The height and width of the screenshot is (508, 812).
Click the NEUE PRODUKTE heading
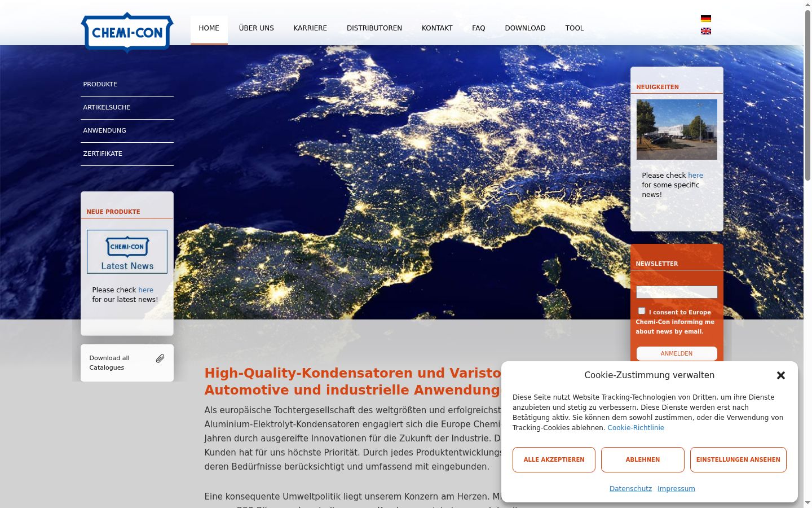tap(113, 212)
